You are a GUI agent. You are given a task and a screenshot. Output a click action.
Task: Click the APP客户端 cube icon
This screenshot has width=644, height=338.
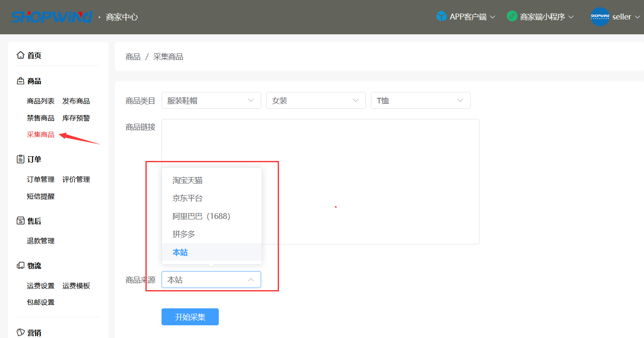click(x=441, y=17)
